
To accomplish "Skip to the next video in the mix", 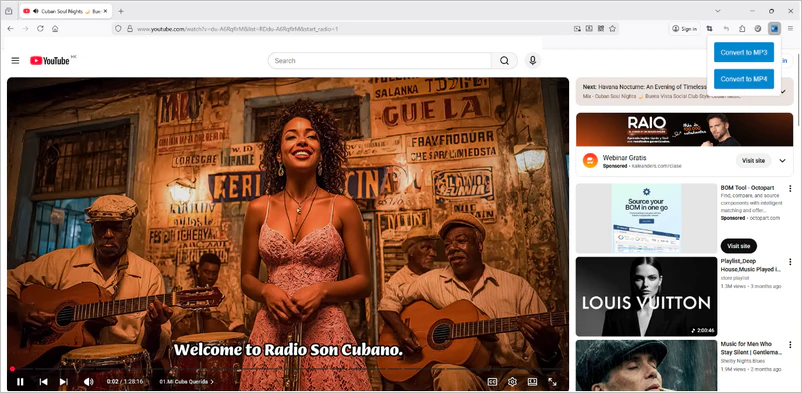I will pos(63,381).
